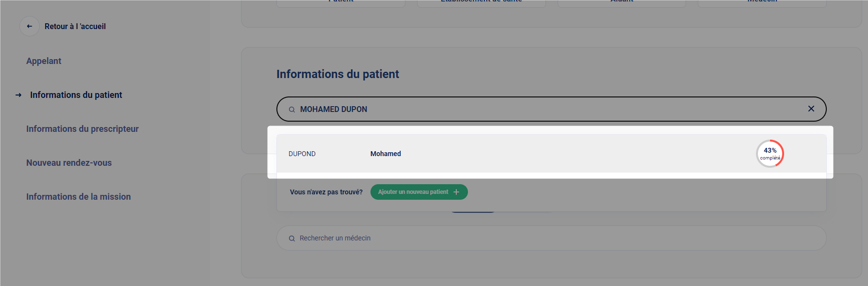Choose the Patient option at the top
This screenshot has height=286, width=868.
(x=341, y=2)
